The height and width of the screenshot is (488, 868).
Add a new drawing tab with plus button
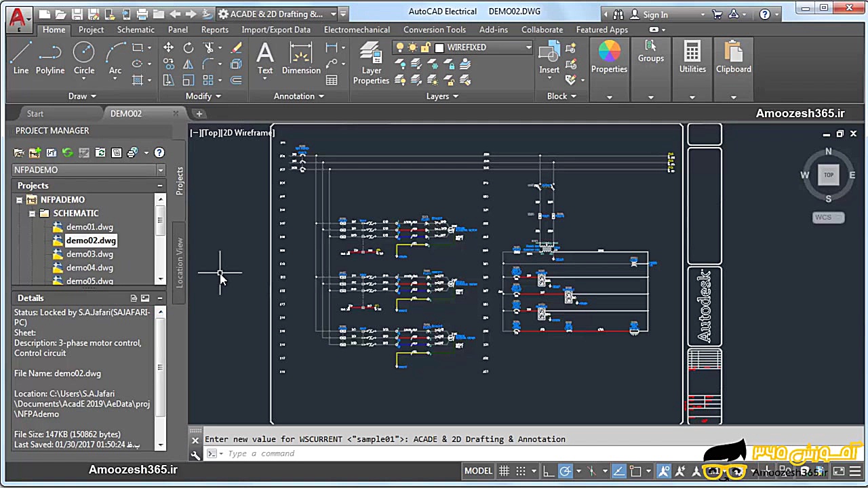[199, 114]
